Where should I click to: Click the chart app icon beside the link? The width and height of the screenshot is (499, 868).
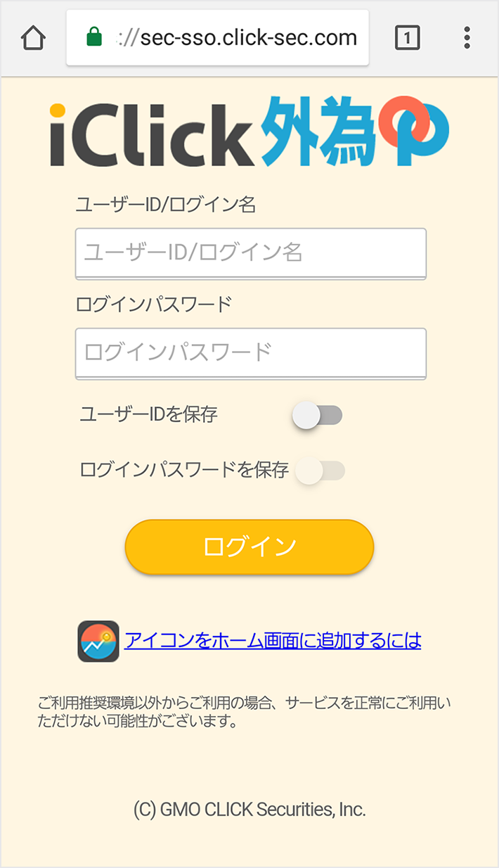(98, 641)
